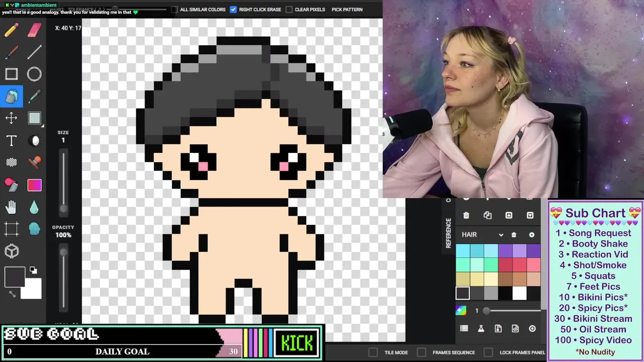644x362 pixels.
Task: Select the Crop transform tool
Action: (11, 229)
